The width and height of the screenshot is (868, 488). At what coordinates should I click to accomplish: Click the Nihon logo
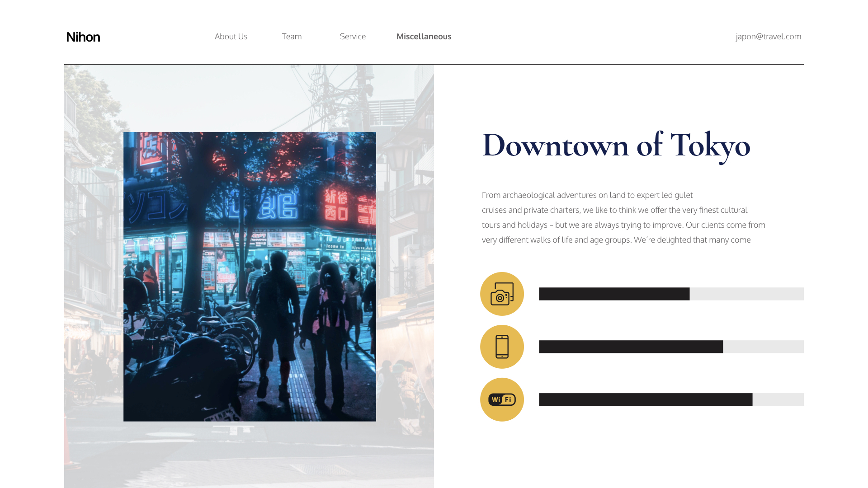pyautogui.click(x=83, y=37)
